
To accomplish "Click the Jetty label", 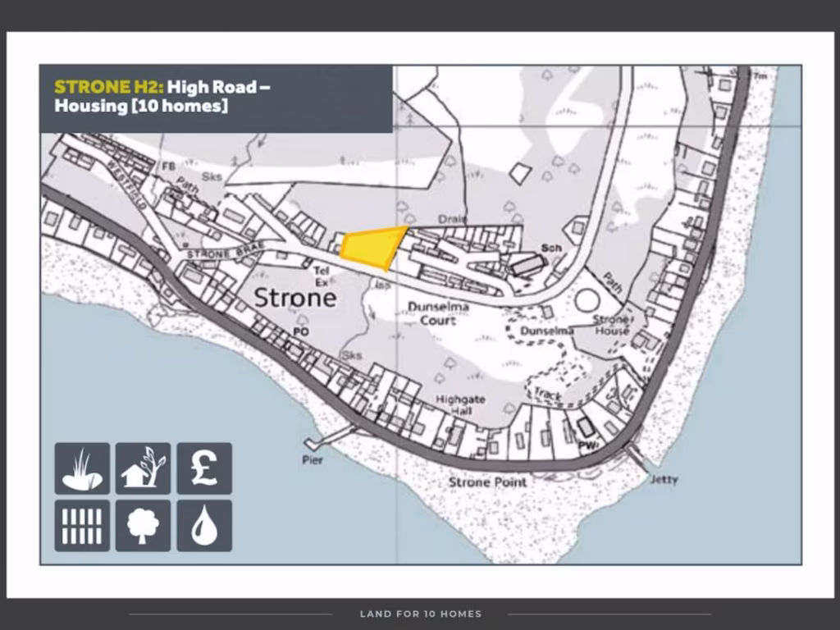I will tap(663, 479).
